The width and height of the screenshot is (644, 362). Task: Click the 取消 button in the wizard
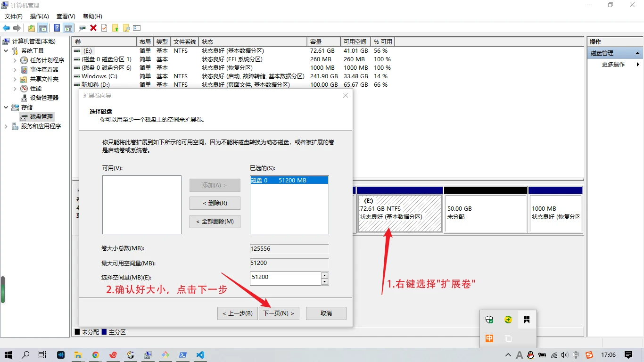tap(326, 313)
